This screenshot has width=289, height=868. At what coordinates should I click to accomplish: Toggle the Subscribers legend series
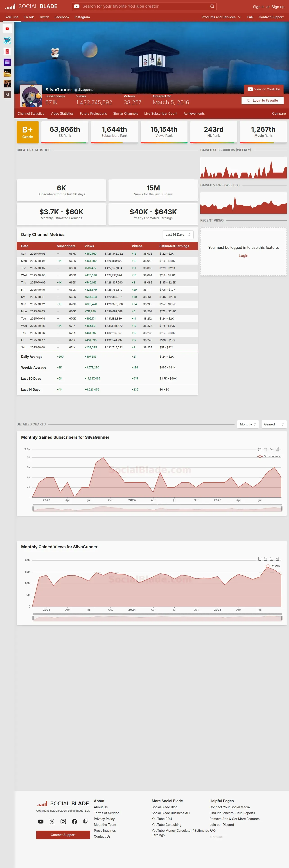[x=269, y=456]
